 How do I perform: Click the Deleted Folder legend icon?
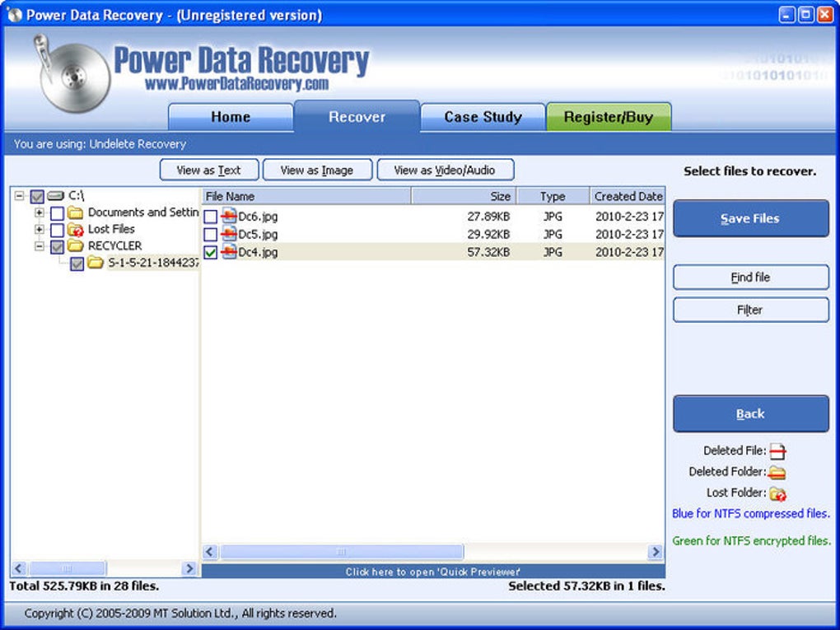coord(777,473)
